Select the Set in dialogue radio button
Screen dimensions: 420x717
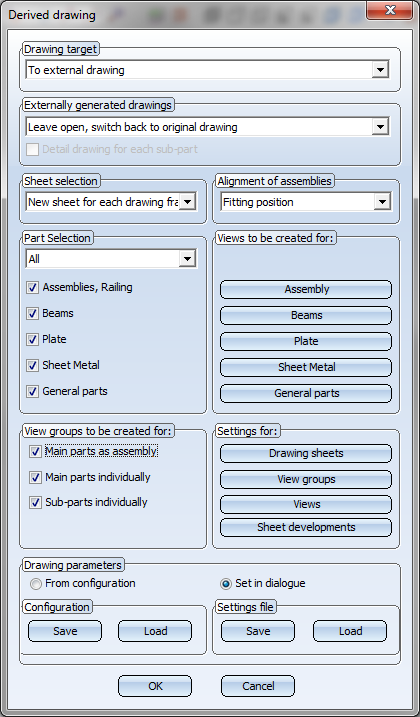226,584
